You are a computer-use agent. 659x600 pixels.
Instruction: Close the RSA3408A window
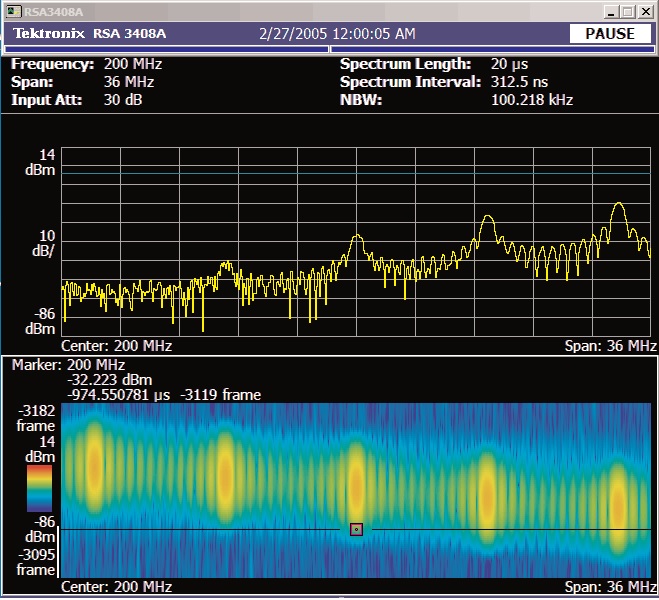pyautogui.click(x=645, y=11)
